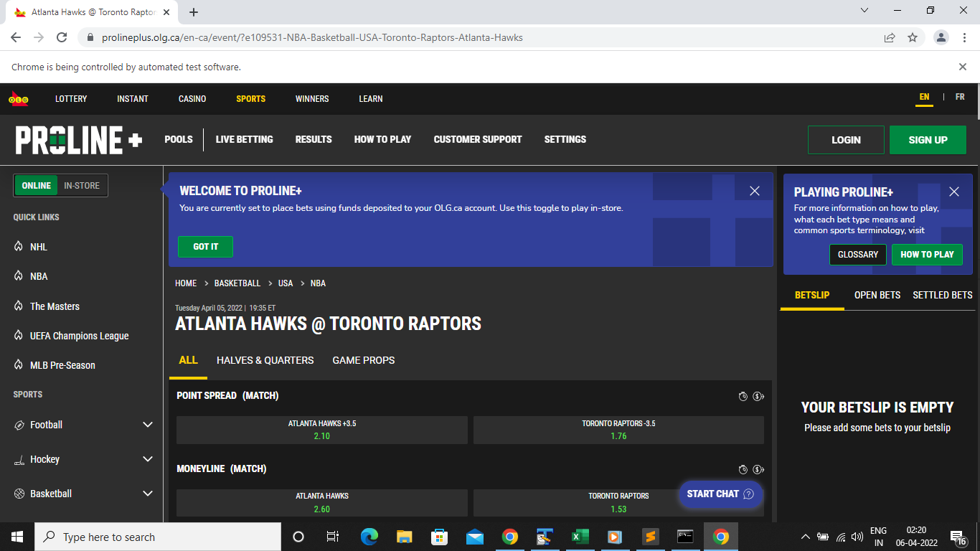
Task: Open the CASINO menu item
Action: [192, 99]
